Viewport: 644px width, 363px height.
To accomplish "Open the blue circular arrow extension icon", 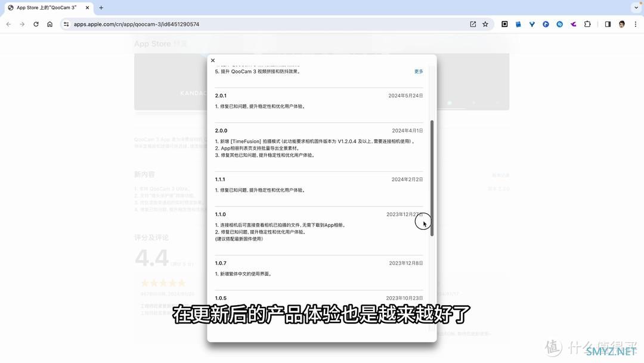I will [546, 24].
